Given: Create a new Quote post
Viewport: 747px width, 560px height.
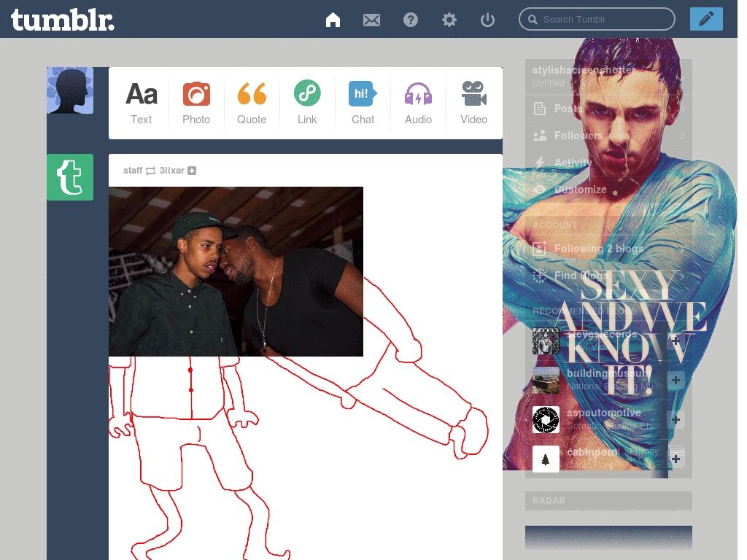Looking at the screenshot, I should [x=252, y=103].
